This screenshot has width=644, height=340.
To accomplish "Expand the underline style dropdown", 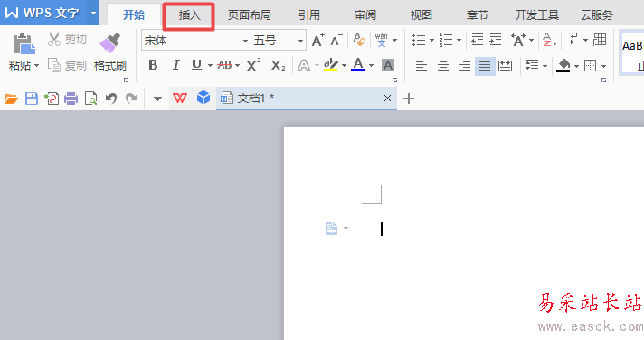I will (210, 65).
